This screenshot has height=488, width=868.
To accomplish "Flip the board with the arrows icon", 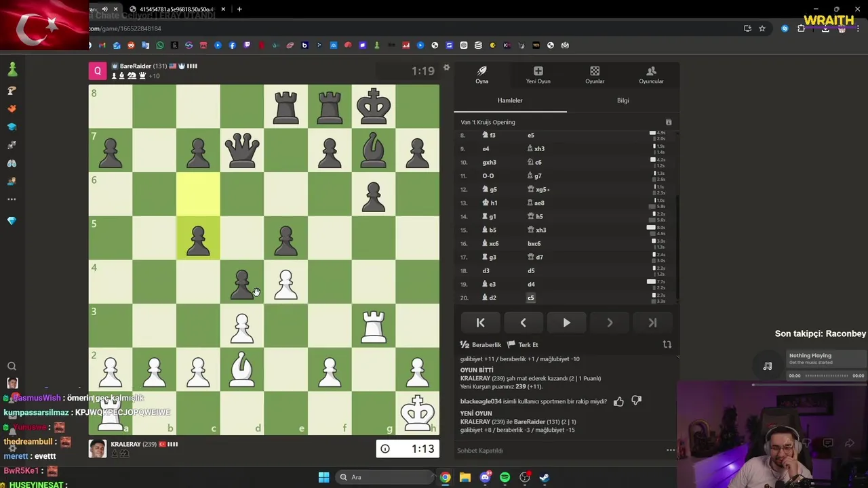I will (x=667, y=344).
